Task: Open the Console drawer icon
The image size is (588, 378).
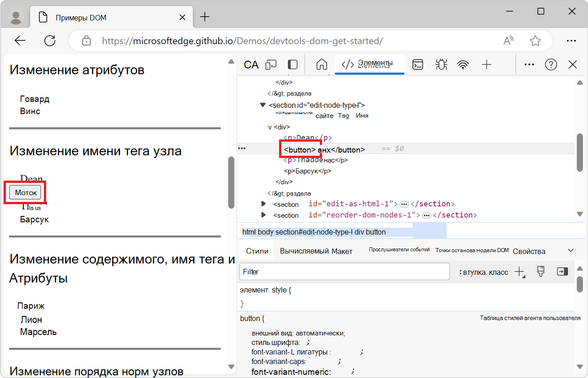Action: tap(417, 64)
